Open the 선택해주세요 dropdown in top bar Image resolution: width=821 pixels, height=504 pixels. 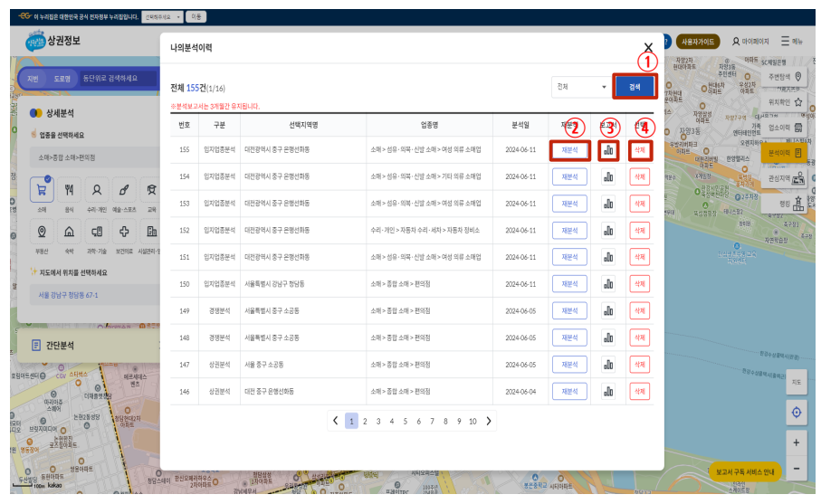(162, 17)
